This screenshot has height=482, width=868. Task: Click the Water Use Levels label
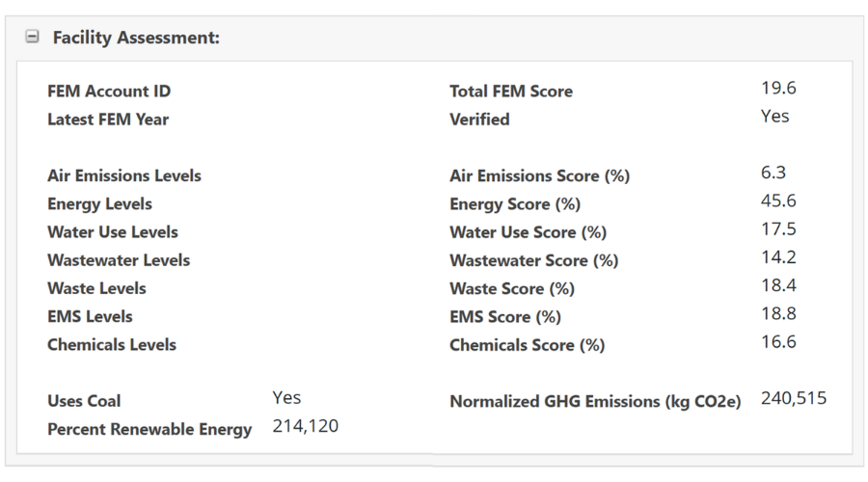click(113, 231)
